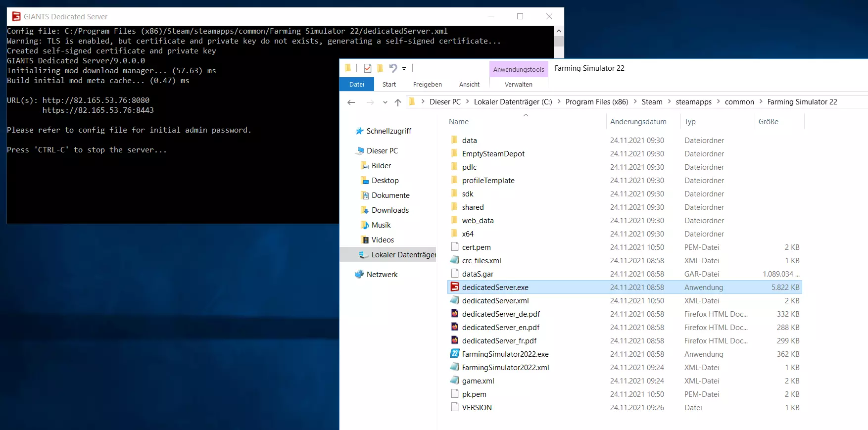Select Downloads in navigation pane
The width and height of the screenshot is (868, 430).
[390, 210]
